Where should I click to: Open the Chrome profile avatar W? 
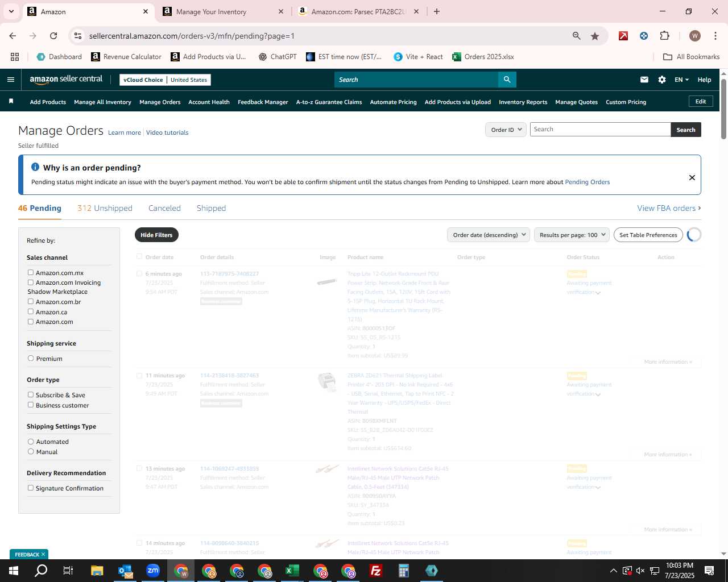point(695,36)
